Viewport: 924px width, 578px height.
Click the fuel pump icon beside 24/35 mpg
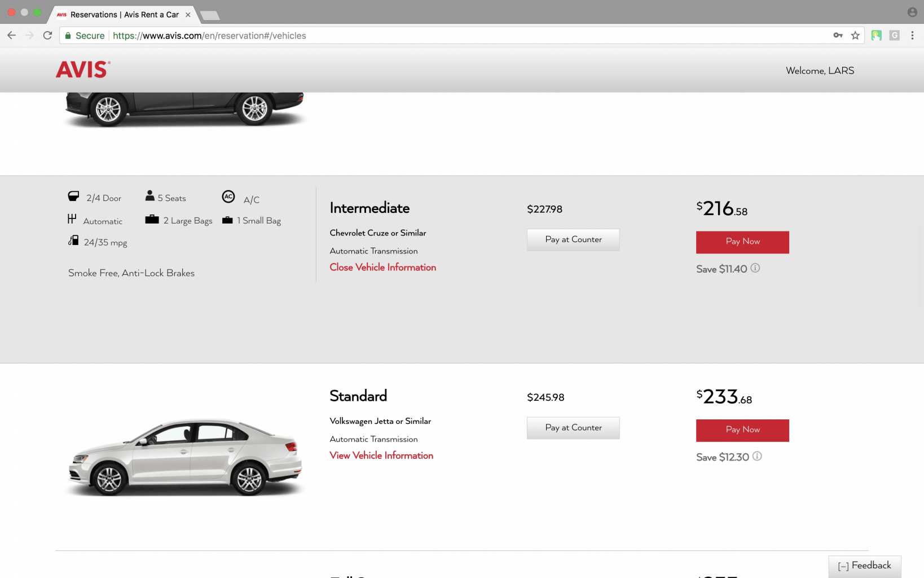(x=73, y=240)
